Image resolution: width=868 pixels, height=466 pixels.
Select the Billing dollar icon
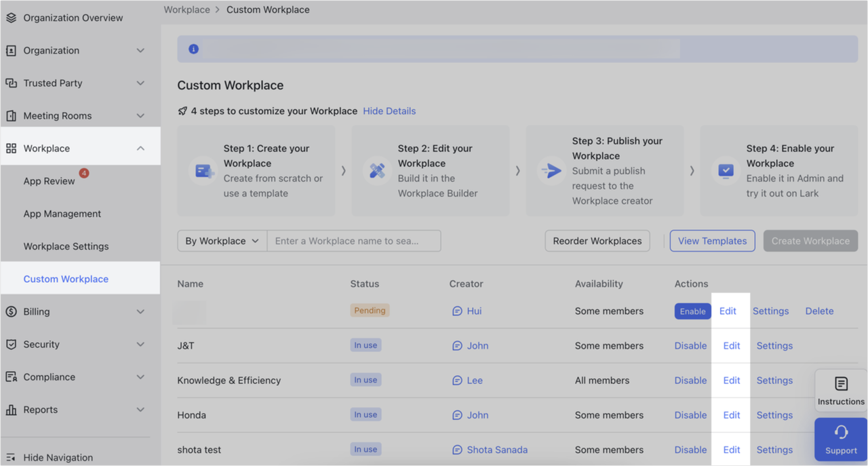pyautogui.click(x=11, y=311)
